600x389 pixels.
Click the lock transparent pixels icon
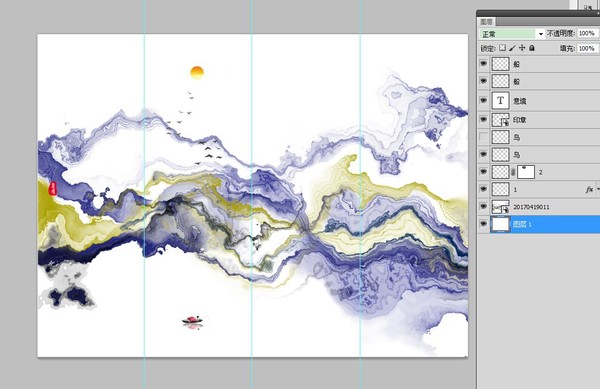tap(502, 48)
